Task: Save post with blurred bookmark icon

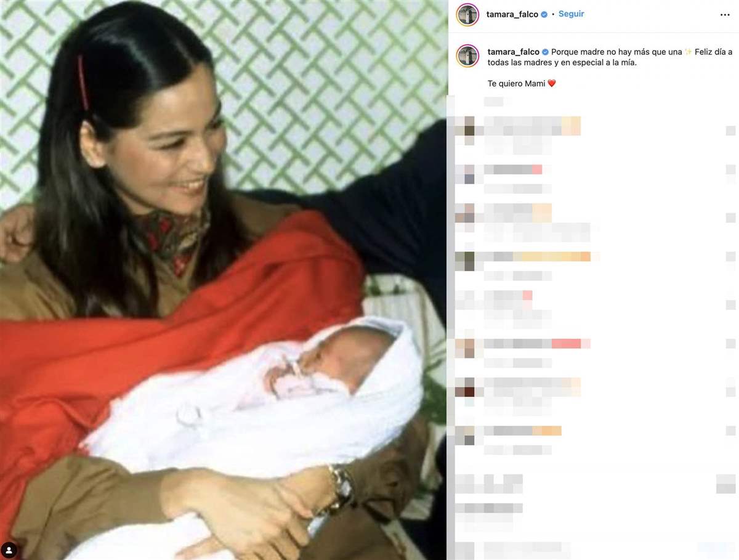Action: [726, 484]
